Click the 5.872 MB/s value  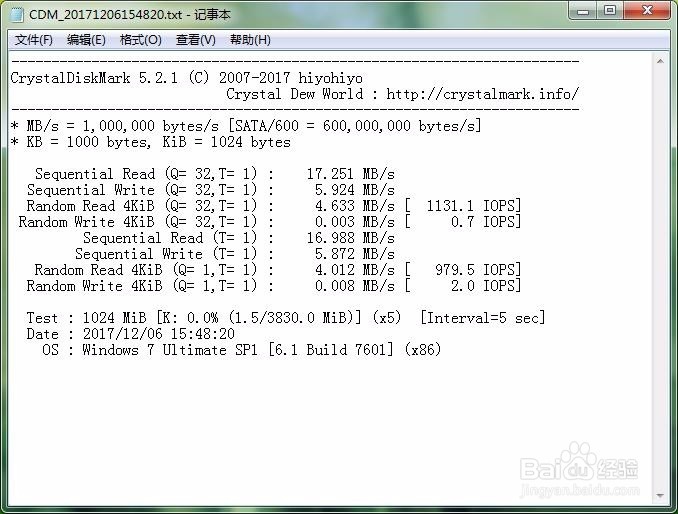pos(355,254)
